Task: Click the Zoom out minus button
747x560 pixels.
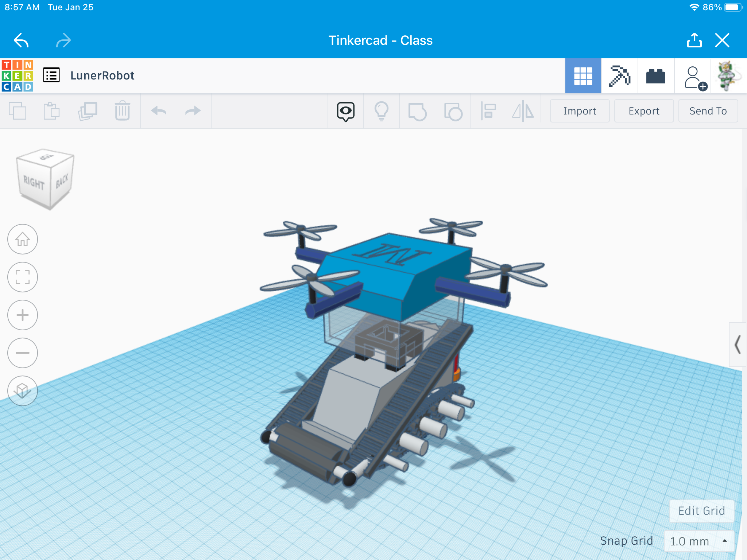Action: [23, 353]
